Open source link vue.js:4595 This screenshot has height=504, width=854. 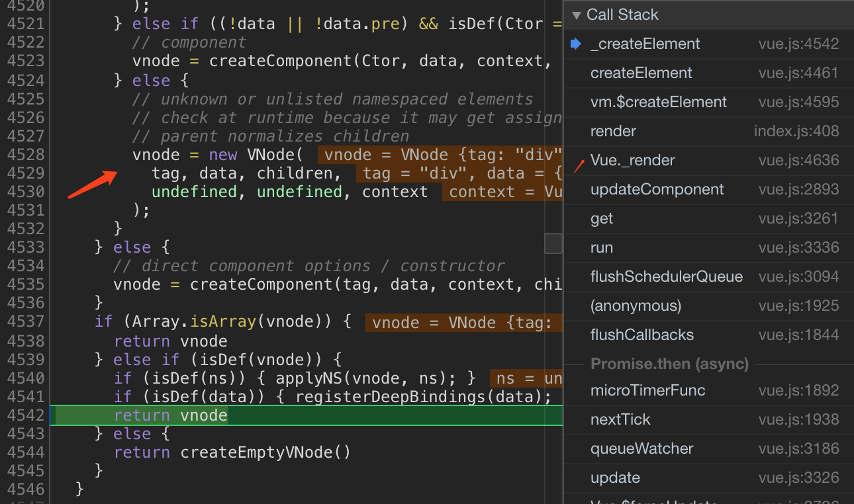(x=798, y=103)
